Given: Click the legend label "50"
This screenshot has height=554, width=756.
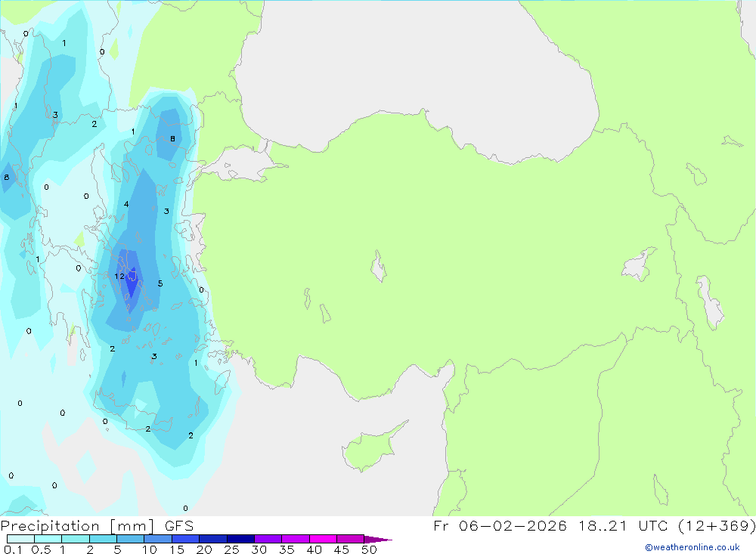Looking at the screenshot, I should tap(369, 549).
